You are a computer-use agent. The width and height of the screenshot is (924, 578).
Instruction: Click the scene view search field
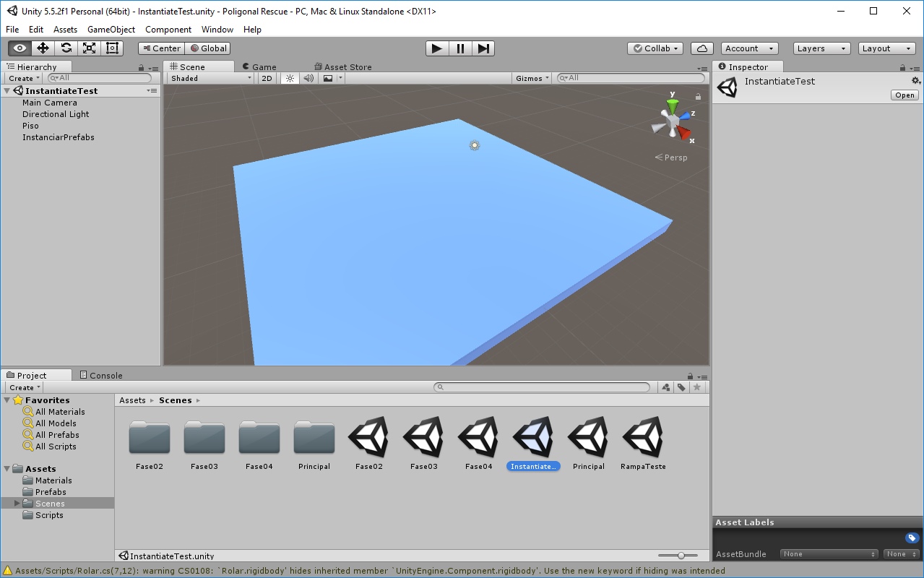631,78
